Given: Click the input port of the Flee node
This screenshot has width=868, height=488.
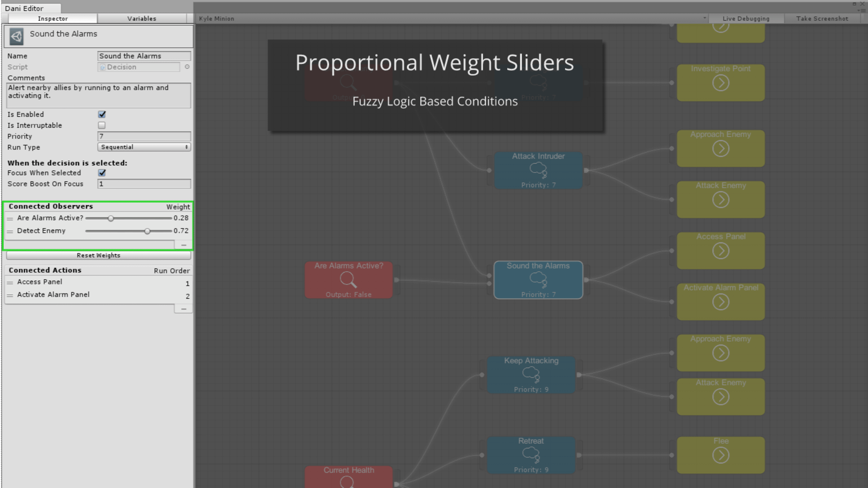Looking at the screenshot, I should [x=671, y=455].
